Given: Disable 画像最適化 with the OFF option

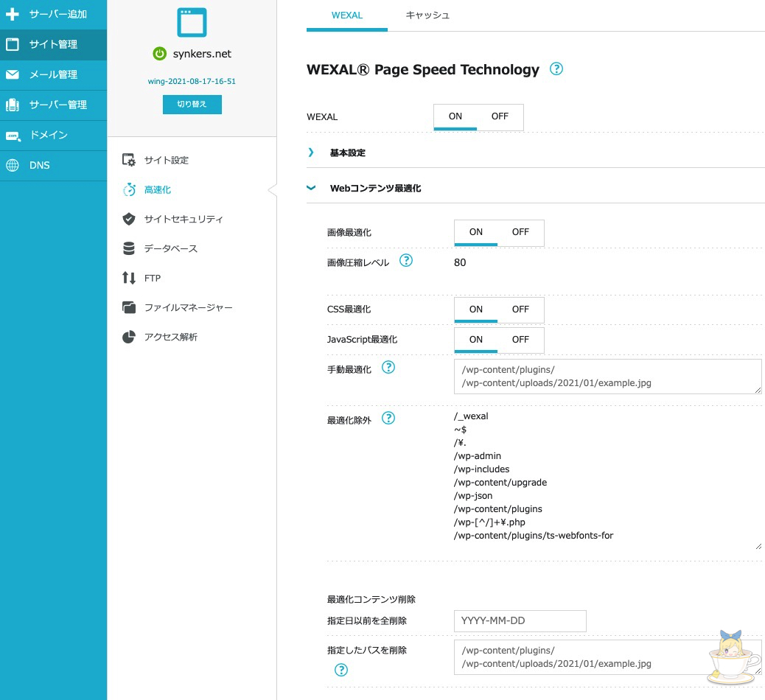Looking at the screenshot, I should 520,232.
